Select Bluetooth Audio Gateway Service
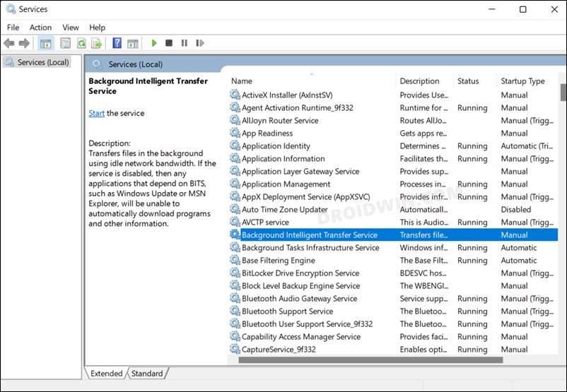Viewport: 567px width, 392px height. click(x=393, y=299)
